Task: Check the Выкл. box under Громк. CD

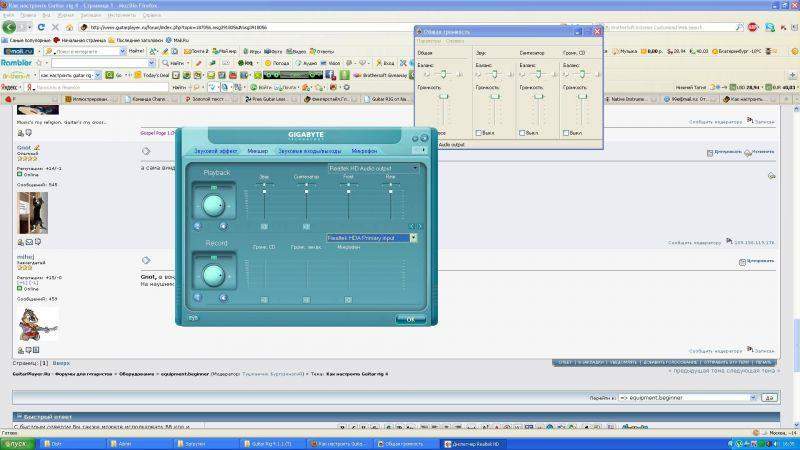Action: point(566,132)
